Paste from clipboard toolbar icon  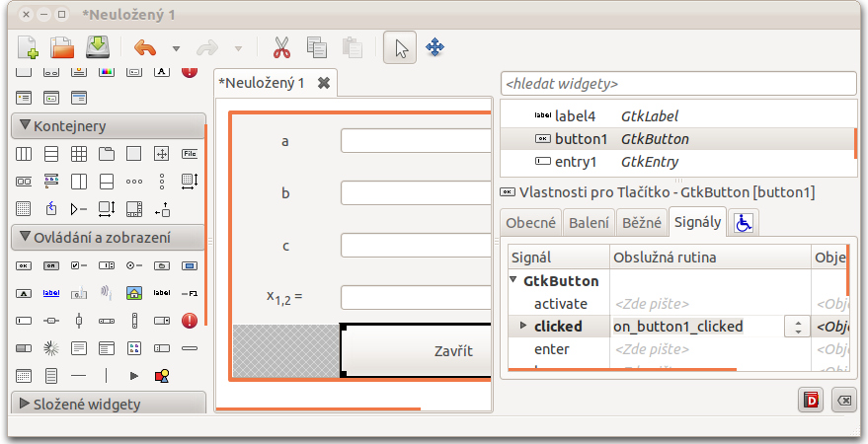pyautogui.click(x=353, y=47)
